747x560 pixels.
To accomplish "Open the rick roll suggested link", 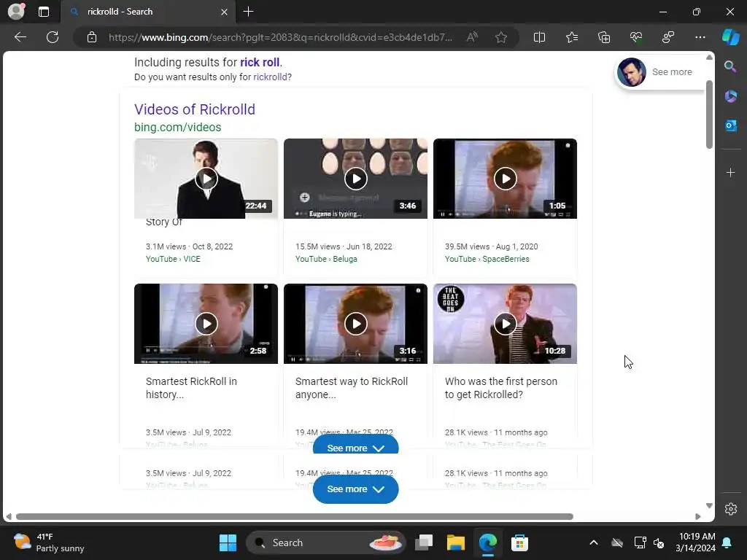I will coord(260,63).
